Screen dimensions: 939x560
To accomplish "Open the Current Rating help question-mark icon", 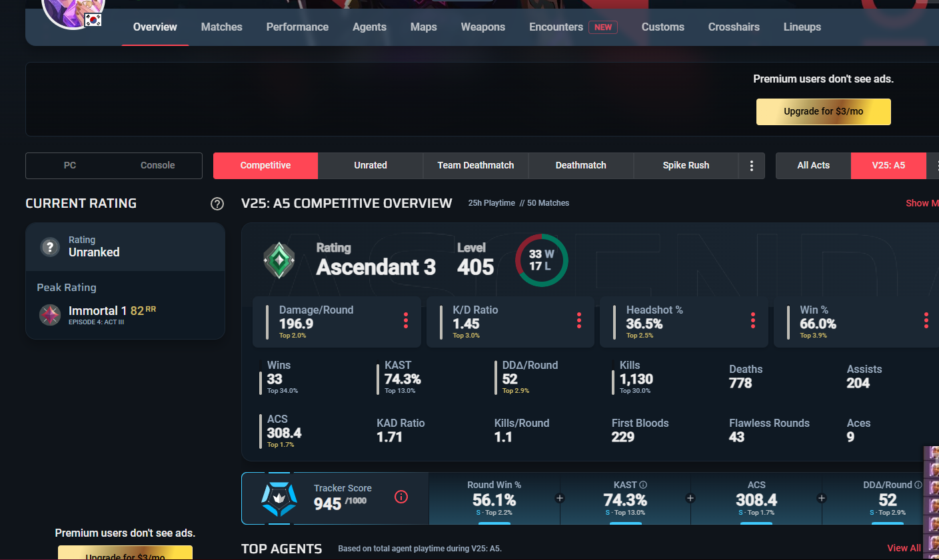I will pyautogui.click(x=217, y=204).
